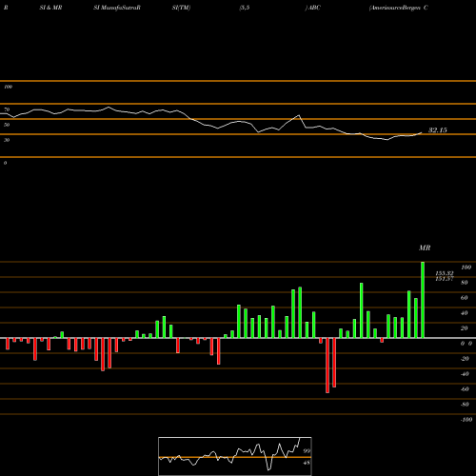Click the header text 'SI & MR'
This screenshot has height=476, width=476.
50,8
